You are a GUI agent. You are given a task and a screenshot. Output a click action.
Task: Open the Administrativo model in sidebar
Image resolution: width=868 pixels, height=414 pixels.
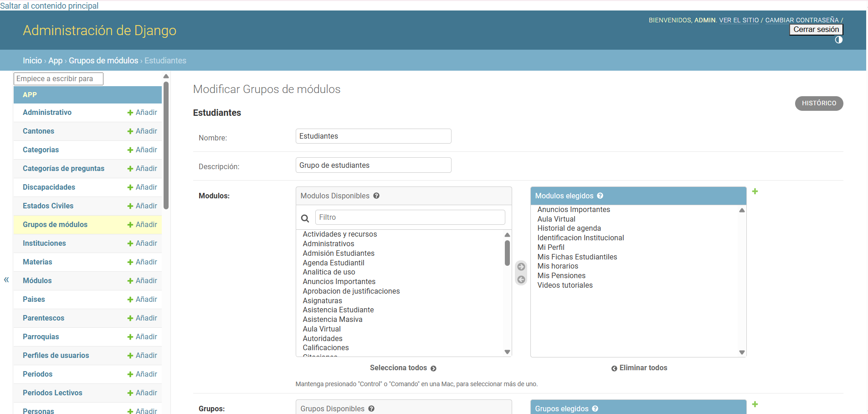point(47,112)
